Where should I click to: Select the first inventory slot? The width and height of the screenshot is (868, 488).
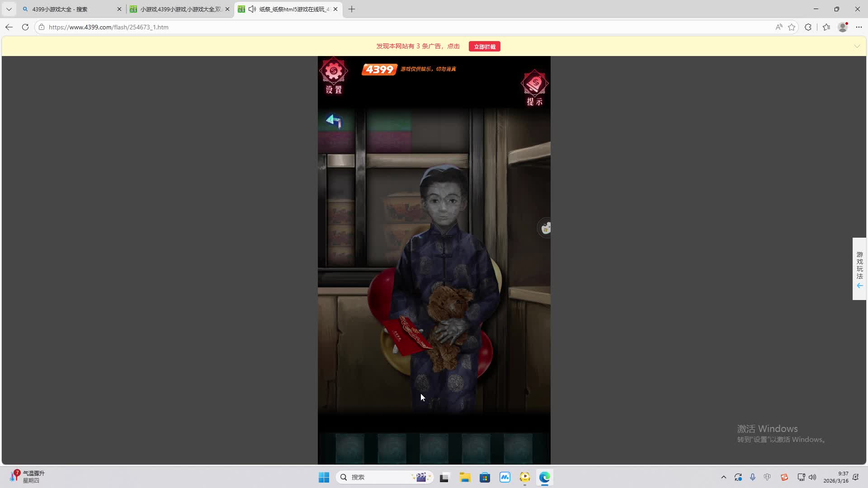(x=350, y=448)
